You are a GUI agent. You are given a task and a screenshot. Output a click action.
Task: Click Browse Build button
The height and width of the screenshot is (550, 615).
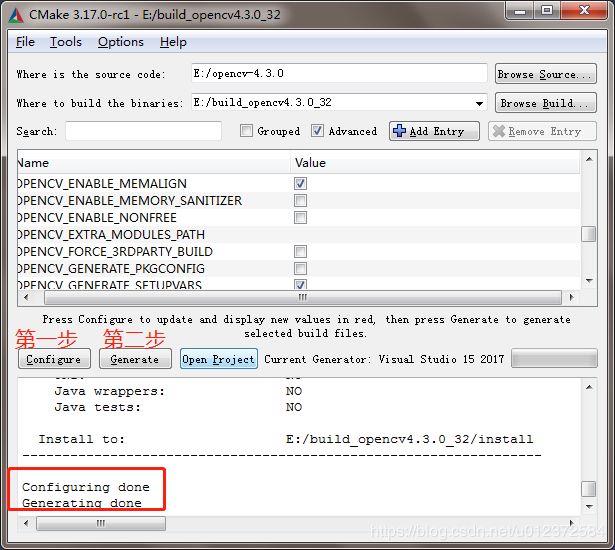(546, 103)
